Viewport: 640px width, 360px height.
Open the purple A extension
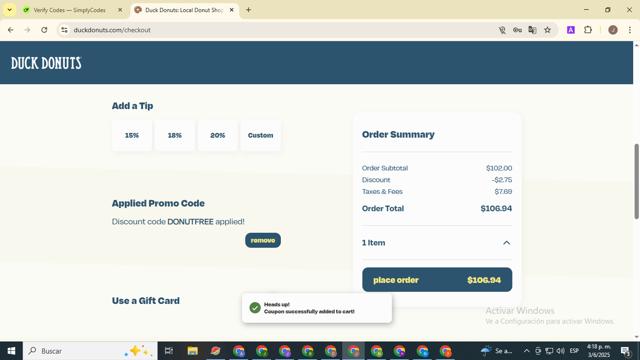coord(571,30)
